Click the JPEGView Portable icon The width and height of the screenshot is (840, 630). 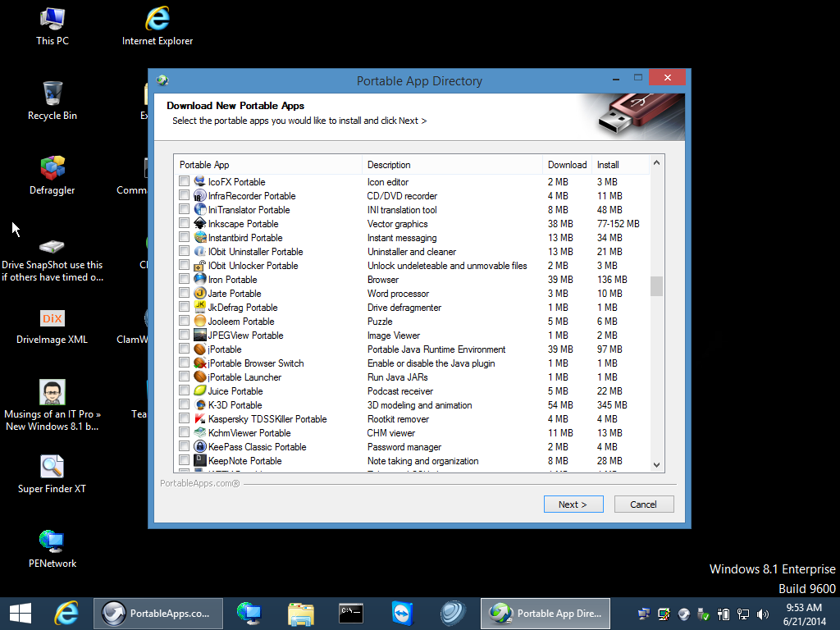pos(200,335)
